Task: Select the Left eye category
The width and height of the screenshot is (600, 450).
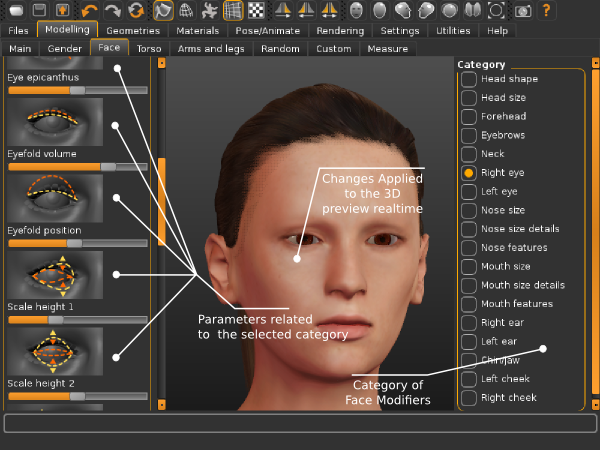Action: pyautogui.click(x=468, y=191)
